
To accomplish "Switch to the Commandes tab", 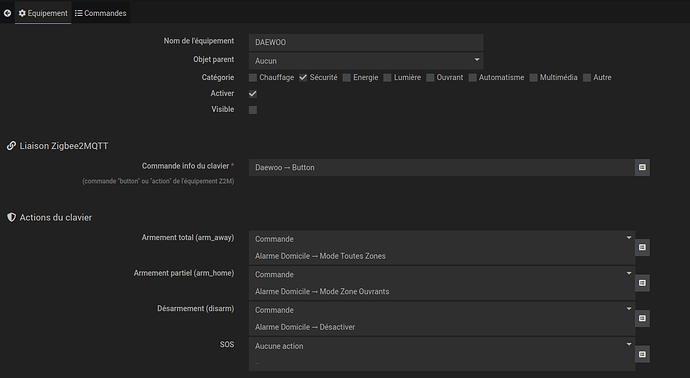I will tap(100, 13).
